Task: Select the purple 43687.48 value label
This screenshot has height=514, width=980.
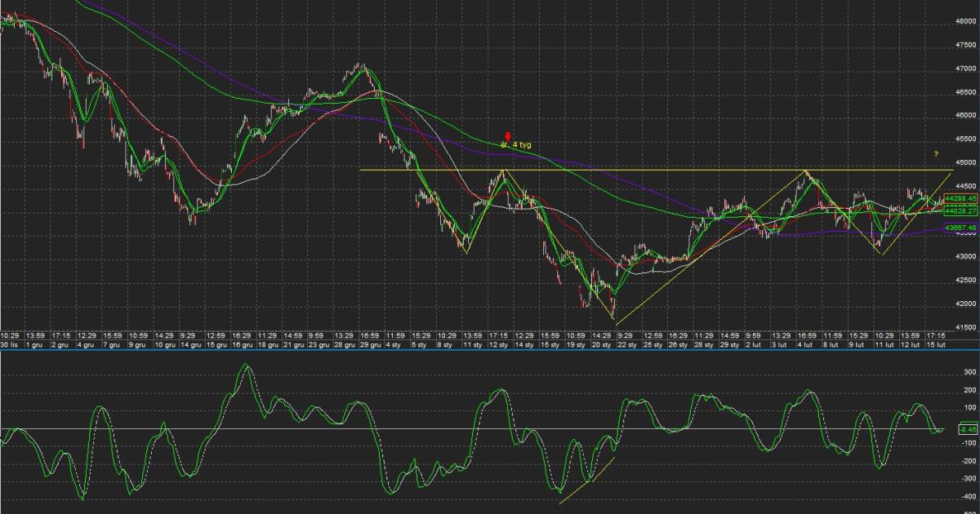Action: pyautogui.click(x=960, y=228)
